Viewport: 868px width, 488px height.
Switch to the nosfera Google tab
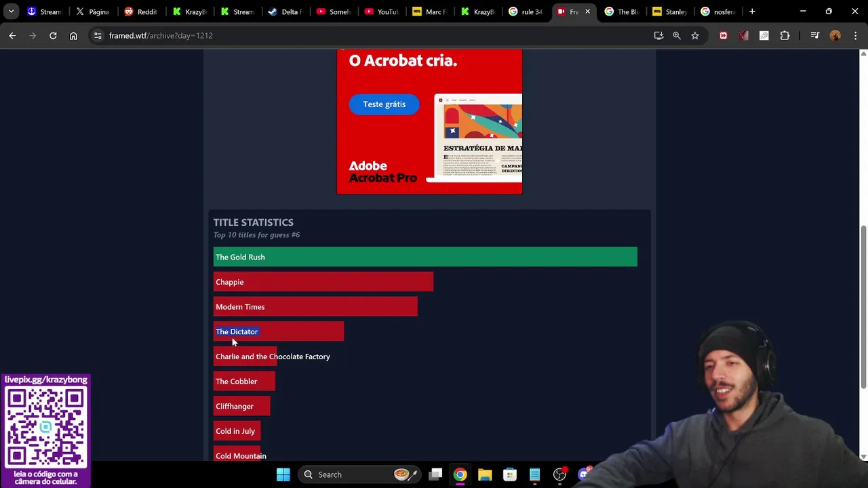[718, 12]
